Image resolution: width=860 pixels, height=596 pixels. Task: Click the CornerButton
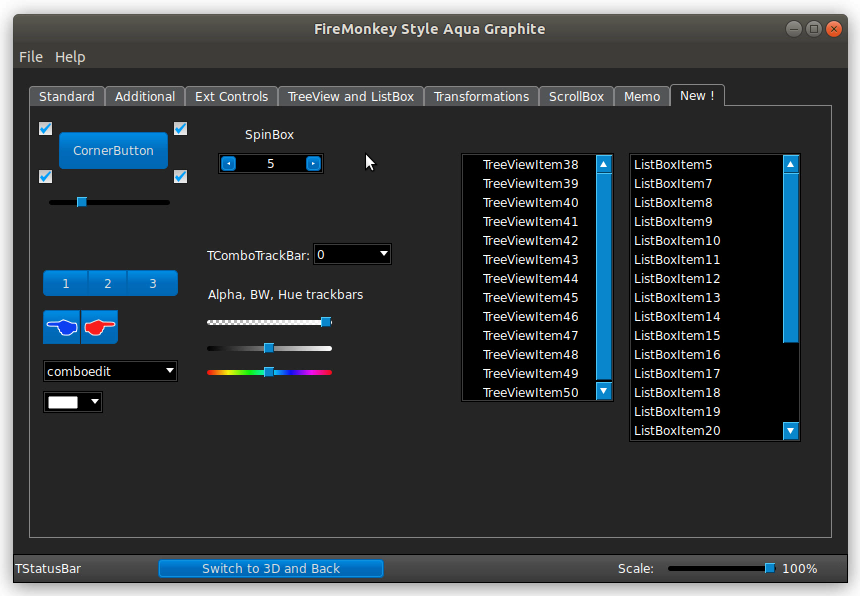click(114, 150)
